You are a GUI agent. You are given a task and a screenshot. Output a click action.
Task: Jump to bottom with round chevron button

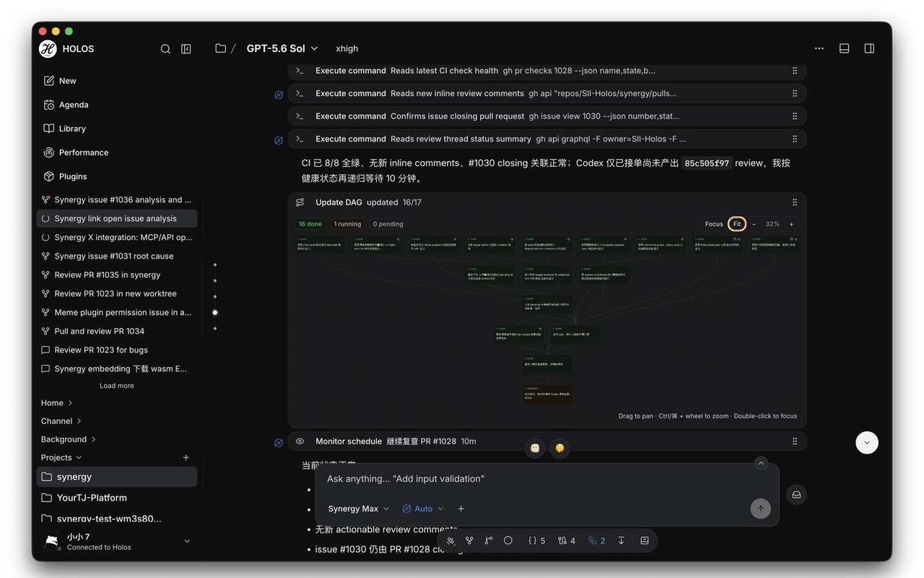click(x=867, y=442)
